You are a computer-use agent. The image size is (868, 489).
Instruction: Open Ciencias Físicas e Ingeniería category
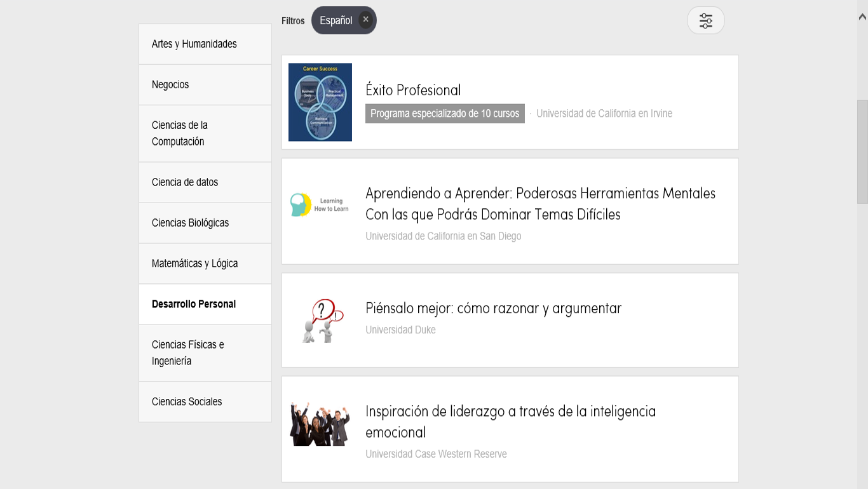pos(187,352)
